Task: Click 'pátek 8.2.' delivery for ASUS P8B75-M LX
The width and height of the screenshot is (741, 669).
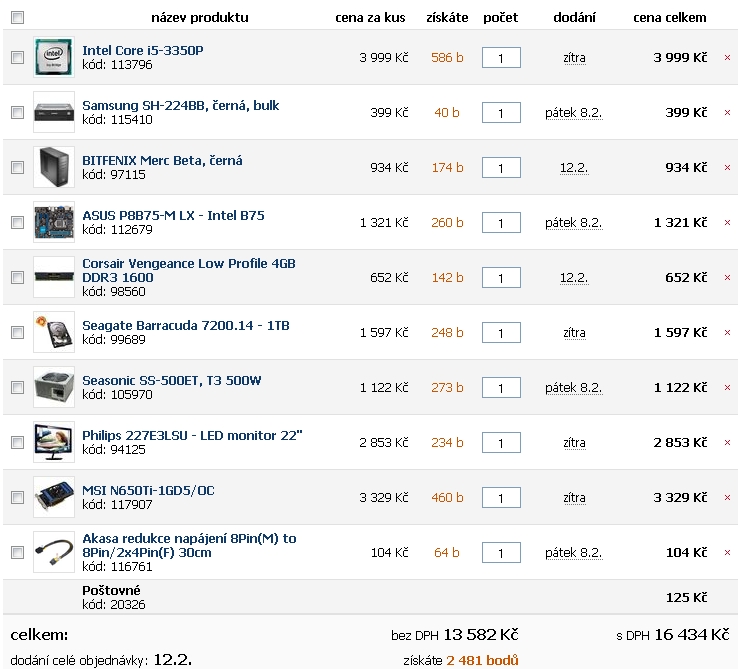Action: point(574,223)
